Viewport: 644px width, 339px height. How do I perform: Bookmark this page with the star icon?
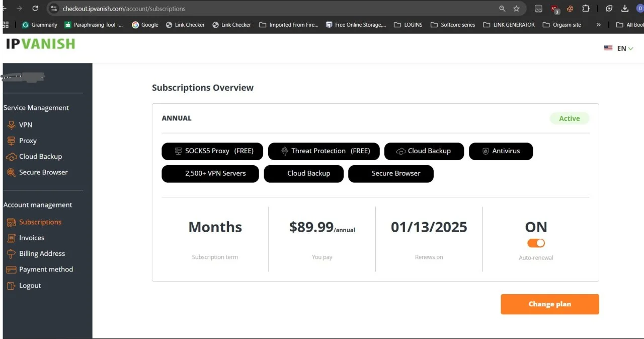tap(516, 9)
